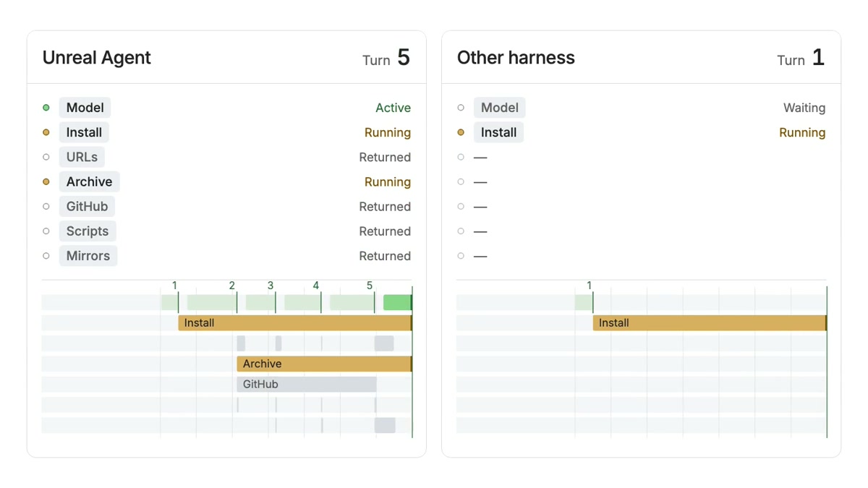Jump to turn 1 marker in Unreal Agent timeline
868x488 pixels.
tap(175, 286)
